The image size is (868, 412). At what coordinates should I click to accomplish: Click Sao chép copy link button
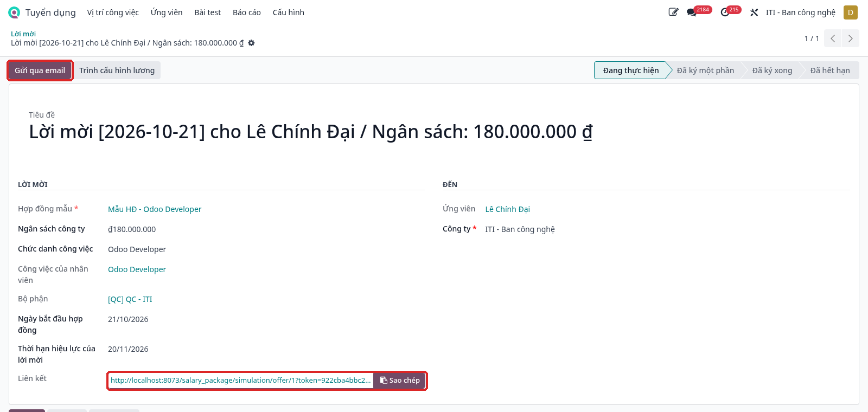tap(400, 381)
